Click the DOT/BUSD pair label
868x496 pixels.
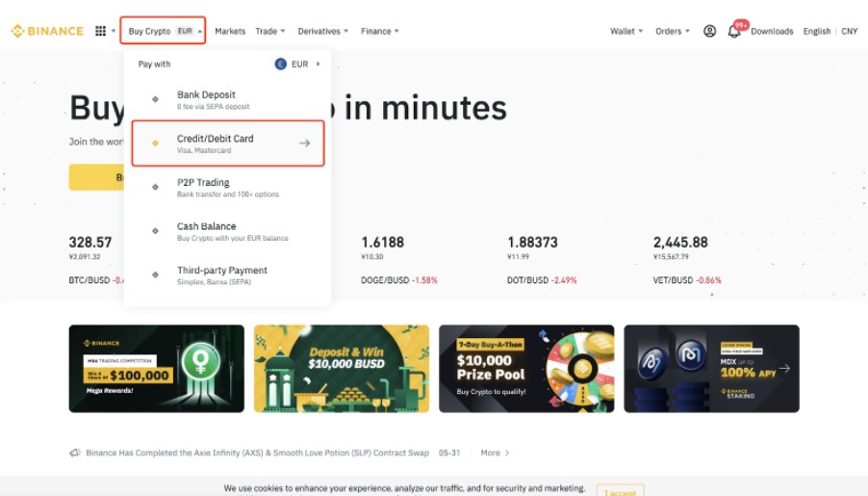pos(527,280)
